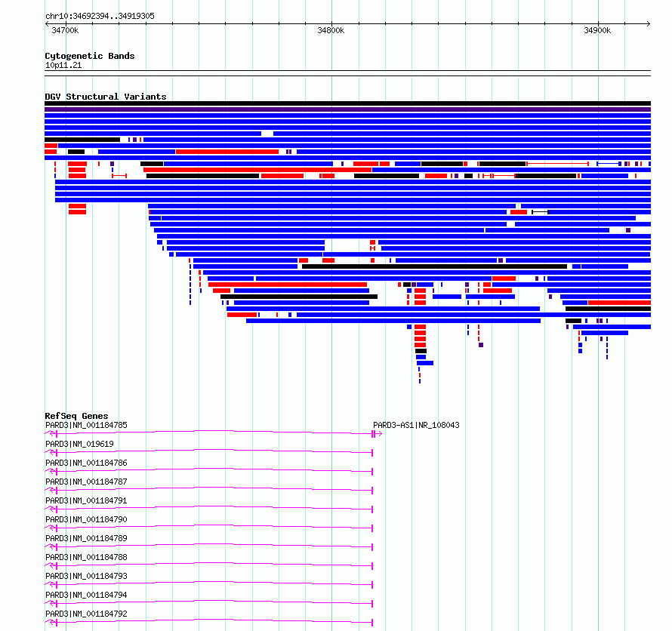Click the 34900k ruler tick label

click(597, 30)
